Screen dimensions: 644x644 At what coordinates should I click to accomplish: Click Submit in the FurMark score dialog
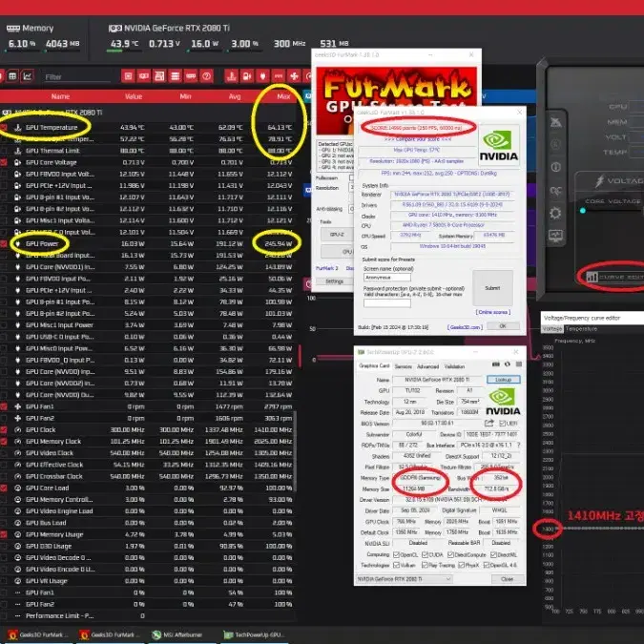click(492, 288)
